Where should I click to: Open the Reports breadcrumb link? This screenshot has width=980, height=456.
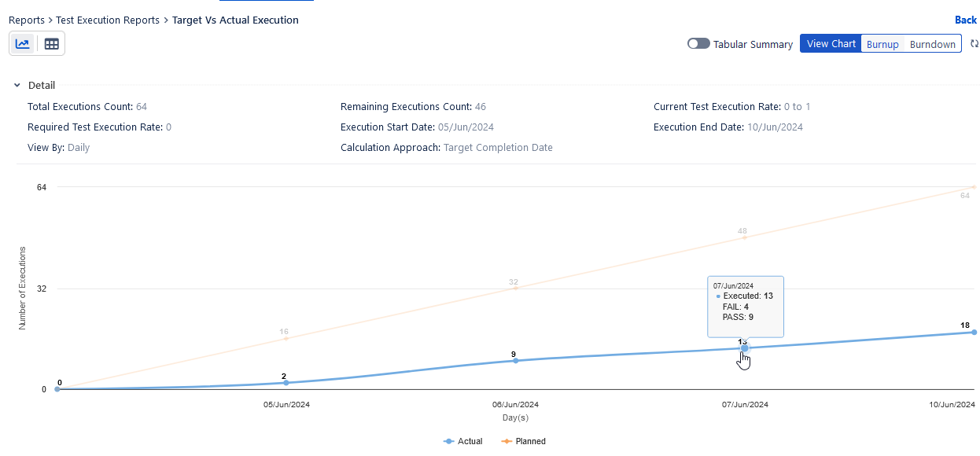(x=27, y=20)
